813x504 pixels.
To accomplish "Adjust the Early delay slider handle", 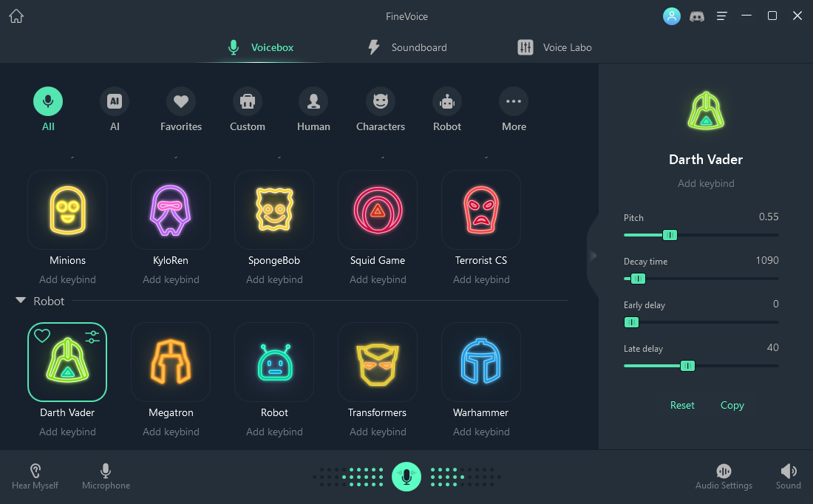I will [x=631, y=322].
